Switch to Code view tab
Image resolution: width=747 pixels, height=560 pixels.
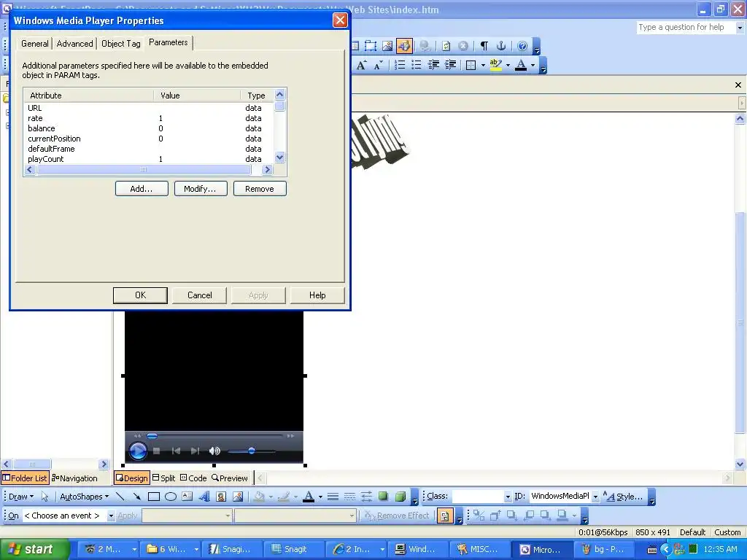(x=193, y=478)
